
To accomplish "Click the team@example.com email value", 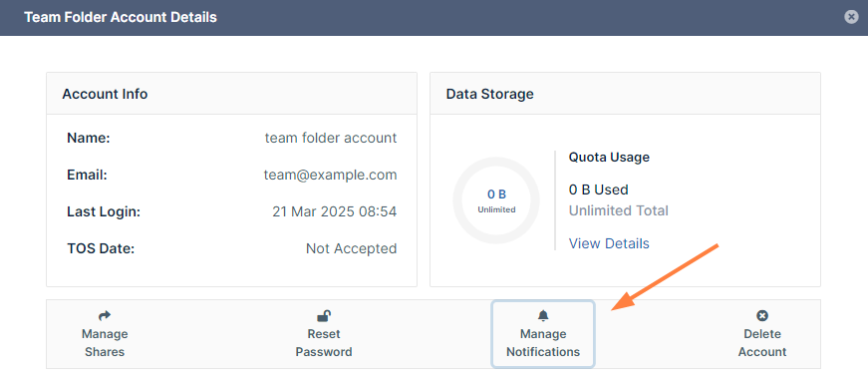I will pyautogui.click(x=330, y=176).
